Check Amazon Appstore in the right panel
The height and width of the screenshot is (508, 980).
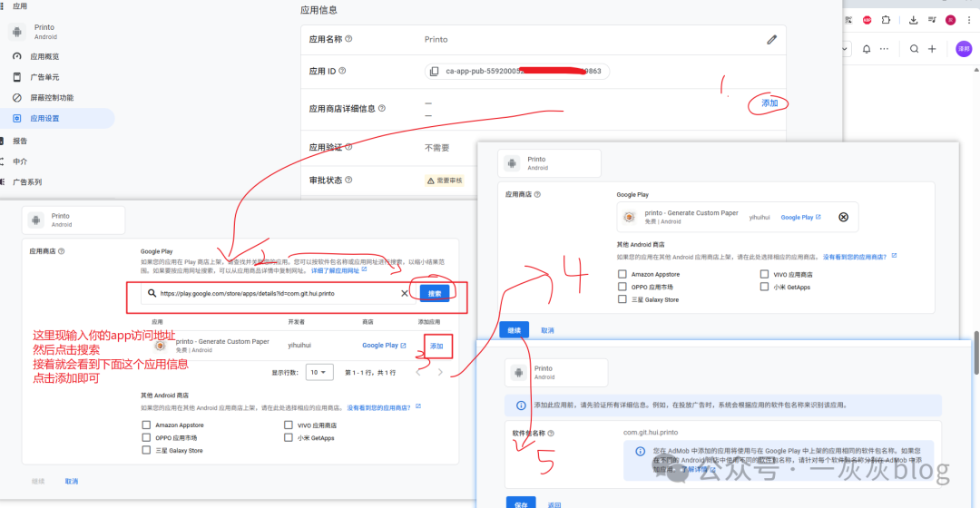pos(622,274)
